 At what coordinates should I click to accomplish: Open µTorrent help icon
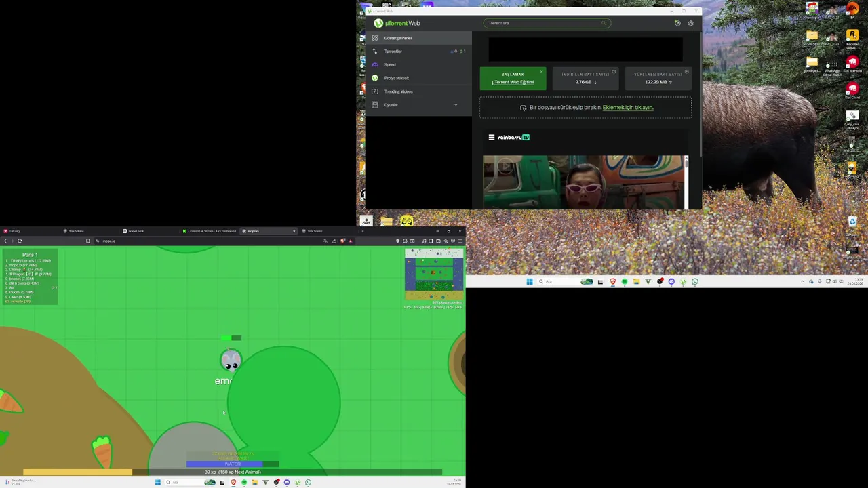(677, 23)
